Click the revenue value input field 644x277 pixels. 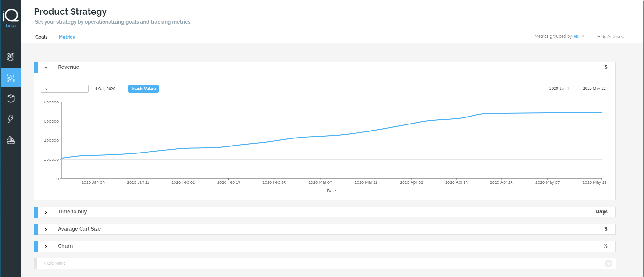(65, 89)
